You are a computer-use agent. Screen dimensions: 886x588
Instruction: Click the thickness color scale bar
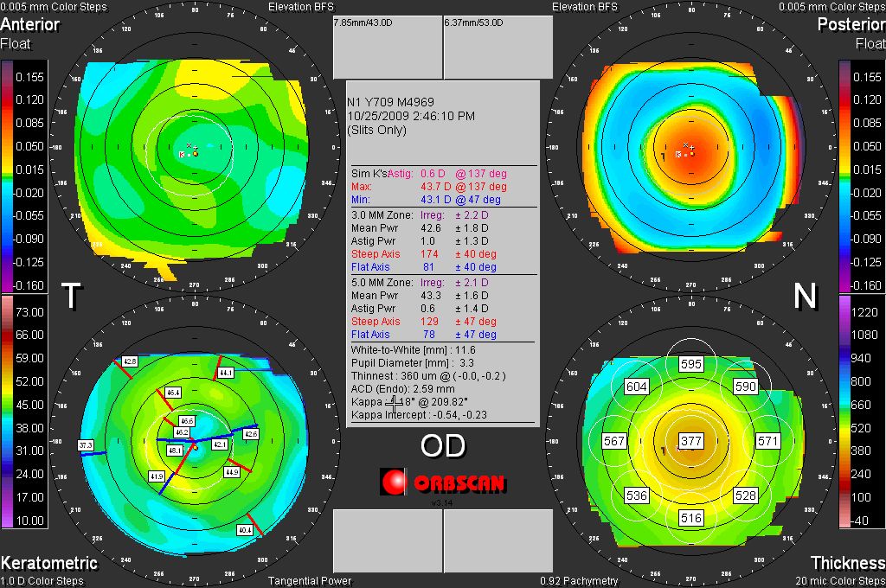(845, 411)
